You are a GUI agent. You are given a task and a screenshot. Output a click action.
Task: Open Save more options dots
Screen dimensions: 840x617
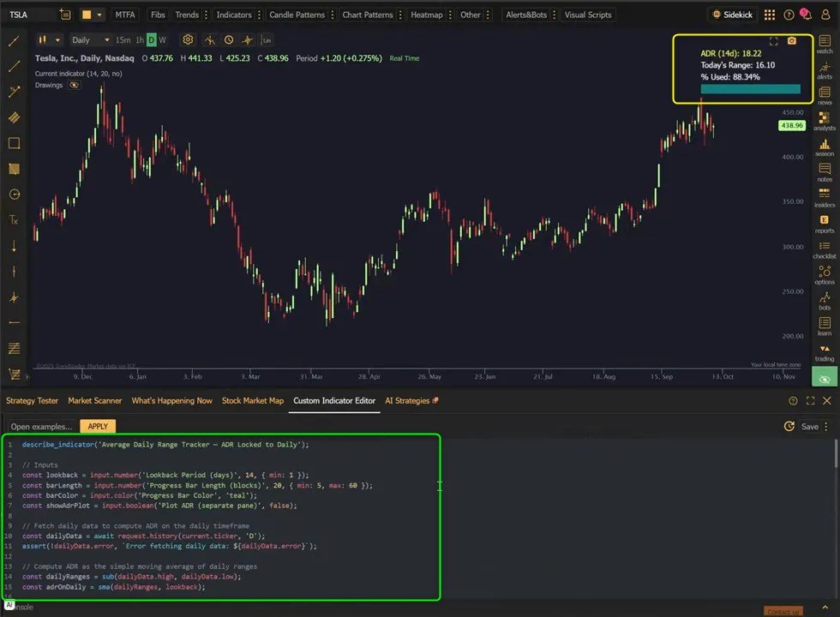[826, 427]
